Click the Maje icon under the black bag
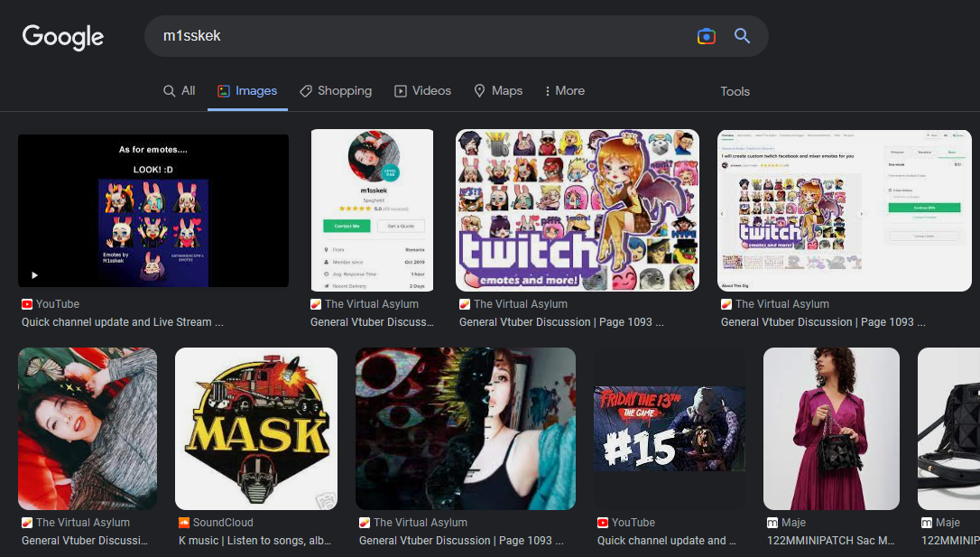Image resolution: width=980 pixels, height=557 pixels. tap(927, 523)
